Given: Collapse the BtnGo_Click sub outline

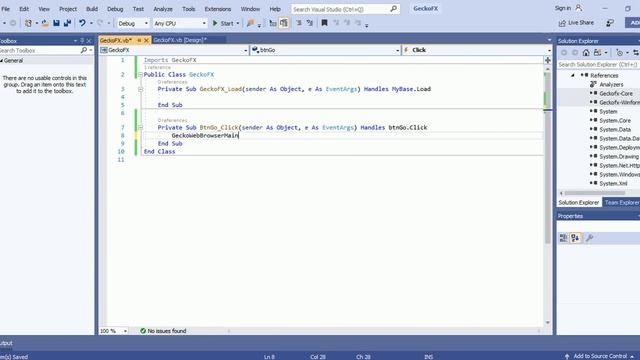Looking at the screenshot, I should (140, 128).
